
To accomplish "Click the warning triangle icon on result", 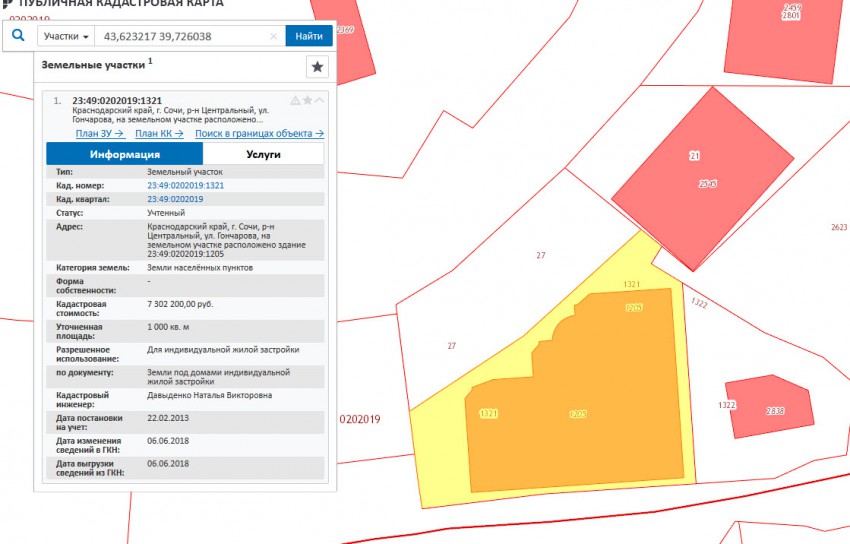I will click(x=295, y=100).
